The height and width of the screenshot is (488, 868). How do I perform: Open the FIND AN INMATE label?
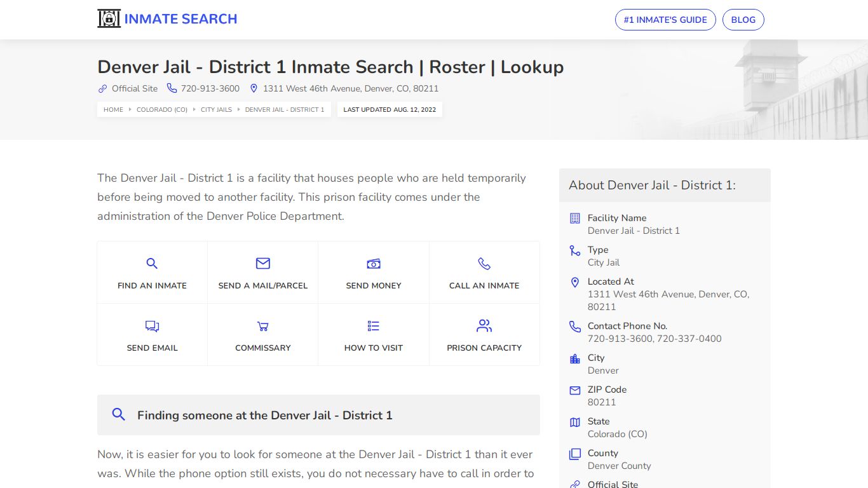(152, 285)
